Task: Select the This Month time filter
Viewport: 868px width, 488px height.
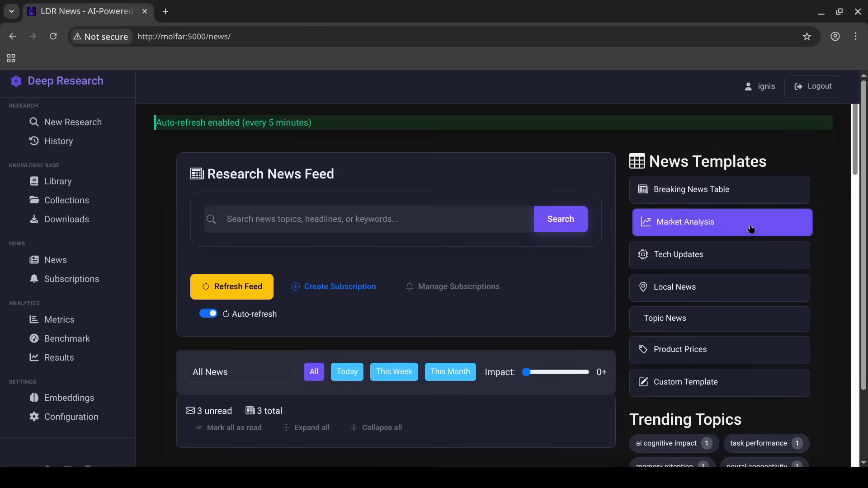Action: (450, 372)
